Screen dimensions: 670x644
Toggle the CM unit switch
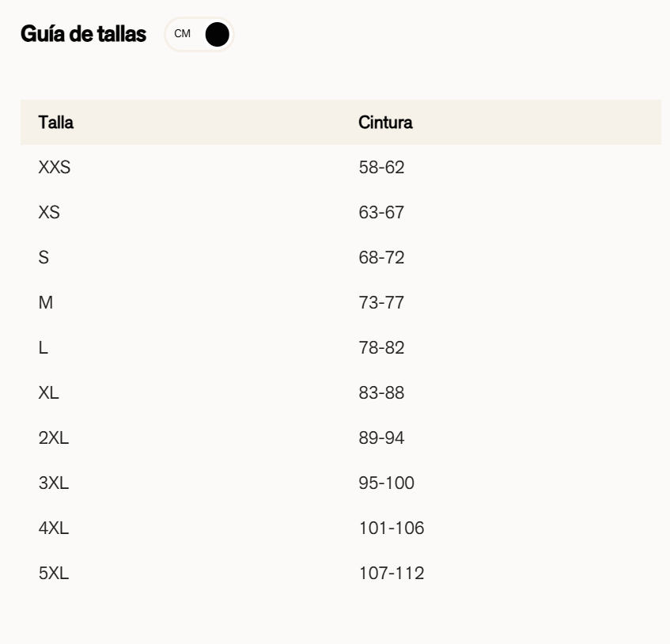199,35
